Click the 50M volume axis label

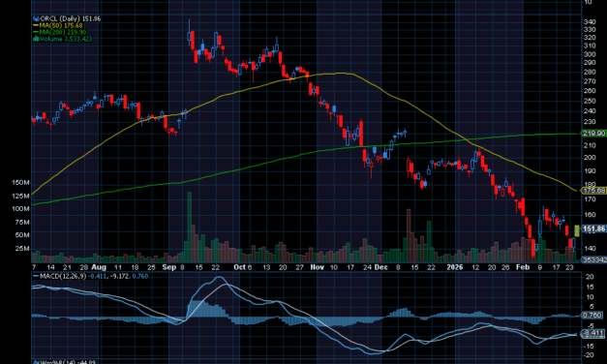coord(22,235)
